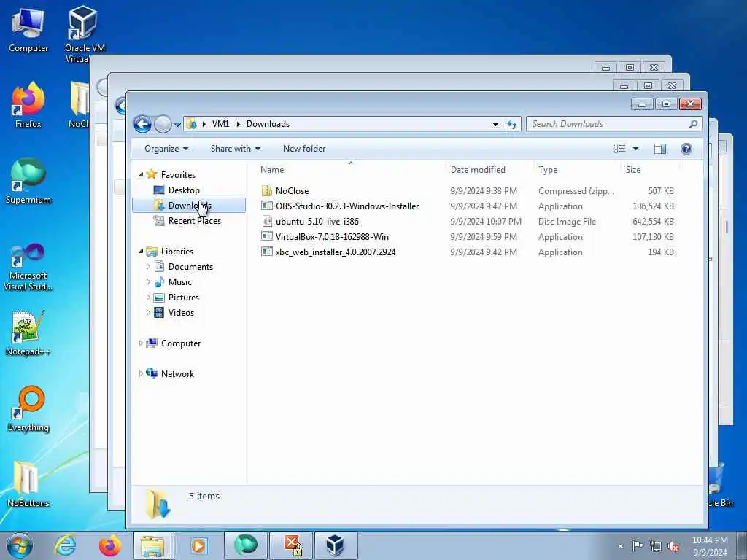Select the Pictures library
The image size is (747, 560).
pyautogui.click(x=183, y=297)
